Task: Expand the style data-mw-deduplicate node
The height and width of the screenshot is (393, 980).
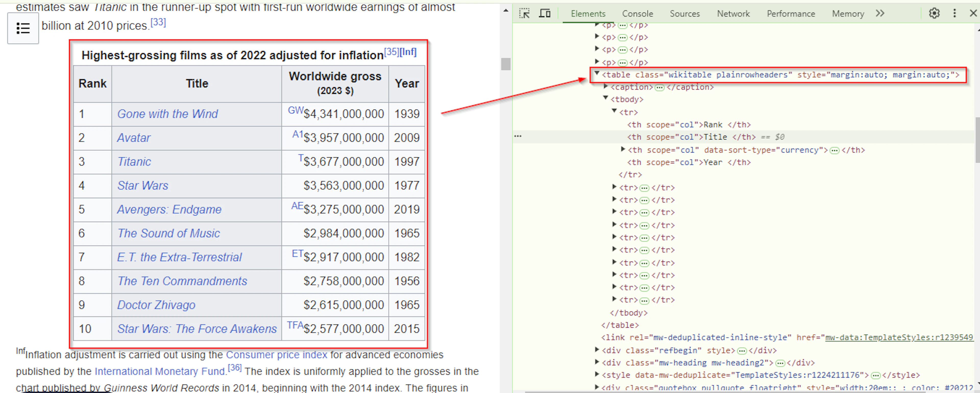Action: click(597, 374)
